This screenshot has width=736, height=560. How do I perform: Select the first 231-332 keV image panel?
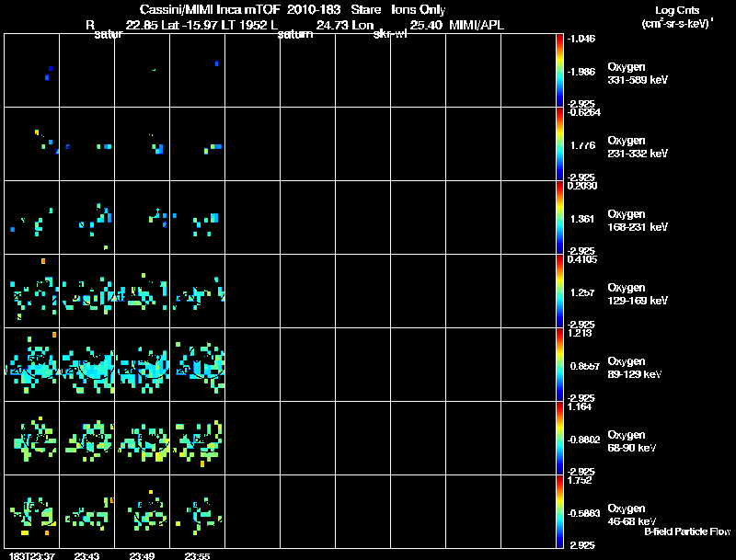pos(32,143)
